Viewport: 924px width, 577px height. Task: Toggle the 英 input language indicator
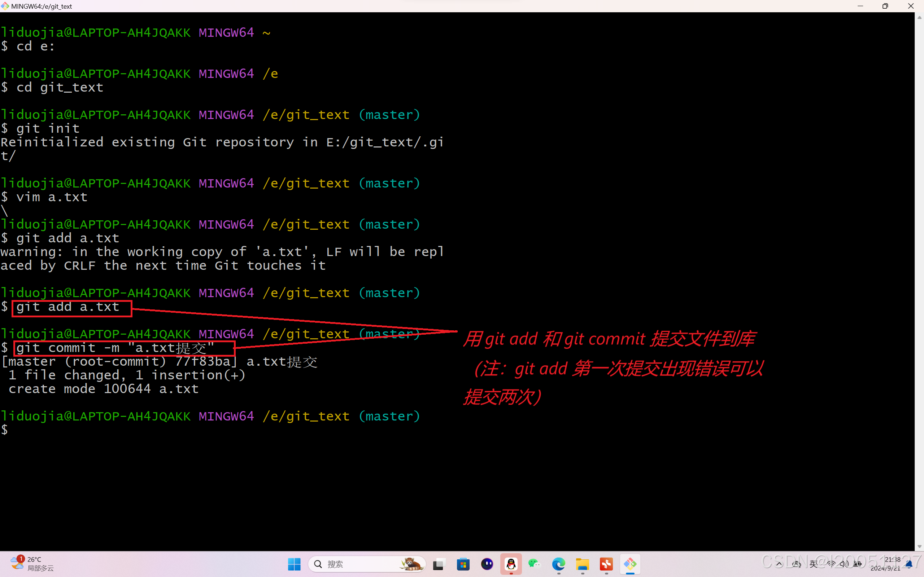[814, 564]
